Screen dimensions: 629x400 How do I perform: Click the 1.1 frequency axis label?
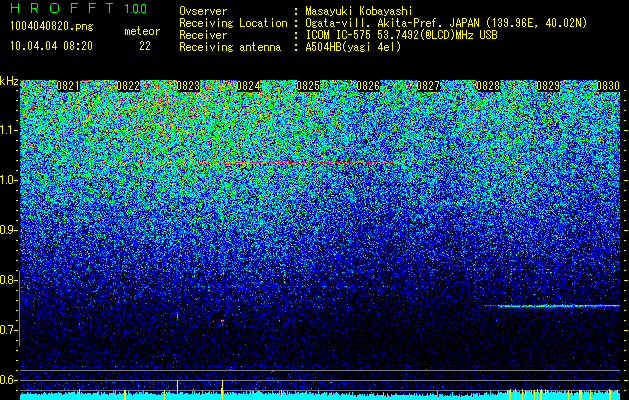(x=8, y=130)
